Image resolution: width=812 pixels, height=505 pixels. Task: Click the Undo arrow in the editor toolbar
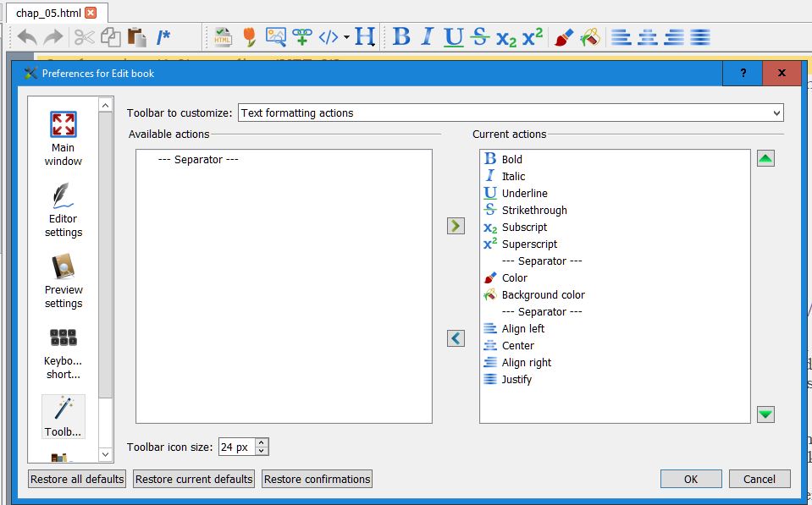27,37
